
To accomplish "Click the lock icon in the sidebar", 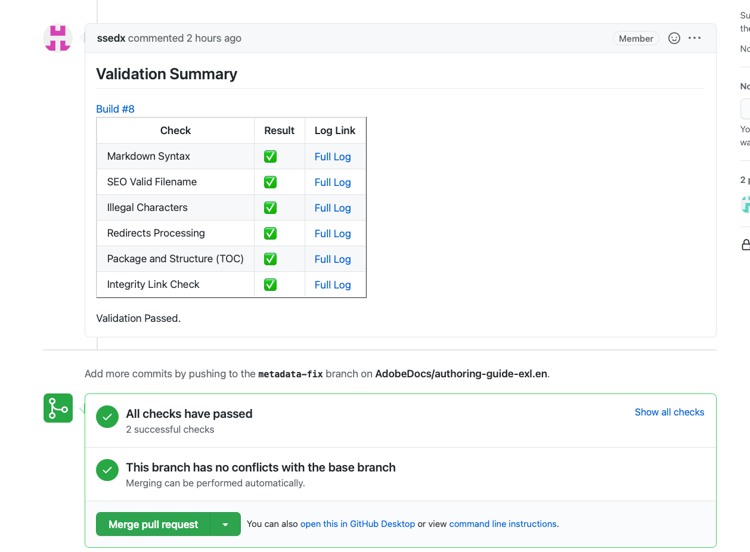I will (745, 244).
